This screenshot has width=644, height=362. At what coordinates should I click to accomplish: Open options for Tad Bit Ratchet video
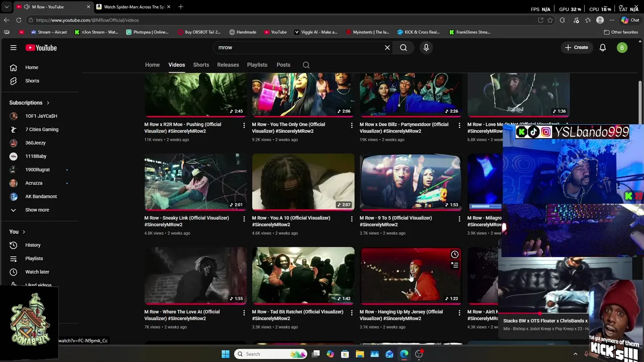click(352, 312)
